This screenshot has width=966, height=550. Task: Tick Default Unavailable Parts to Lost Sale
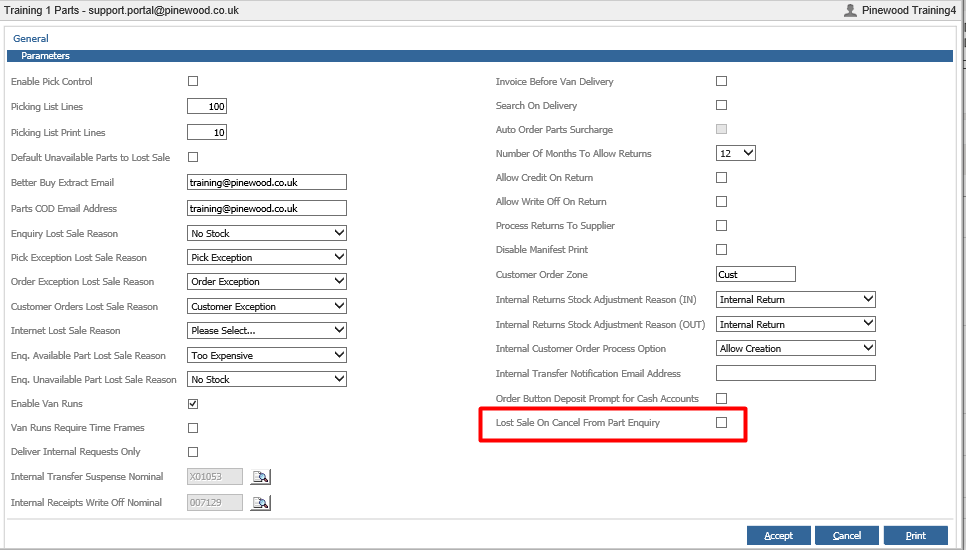193,157
